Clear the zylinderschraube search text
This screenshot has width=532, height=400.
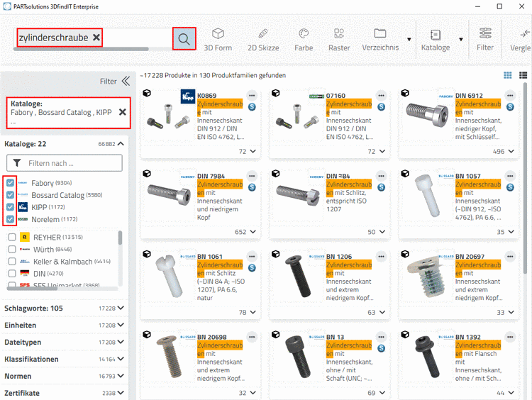point(96,38)
